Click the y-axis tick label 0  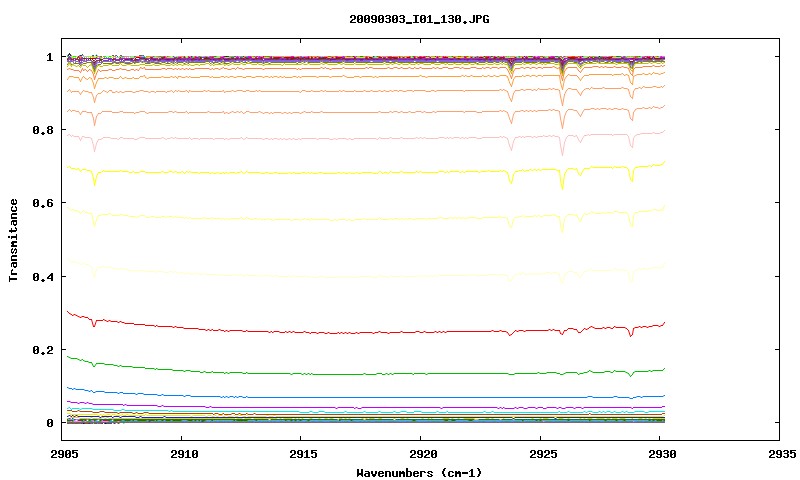[x=49, y=423]
